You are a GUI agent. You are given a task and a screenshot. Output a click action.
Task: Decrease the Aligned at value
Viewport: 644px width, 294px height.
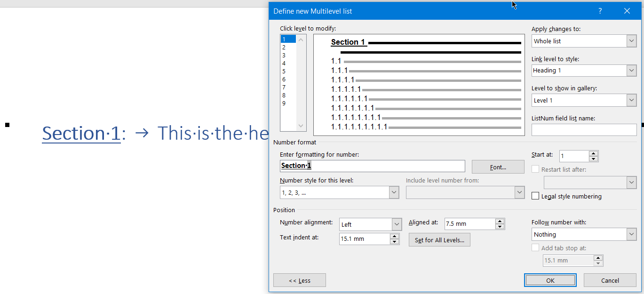[500, 227]
